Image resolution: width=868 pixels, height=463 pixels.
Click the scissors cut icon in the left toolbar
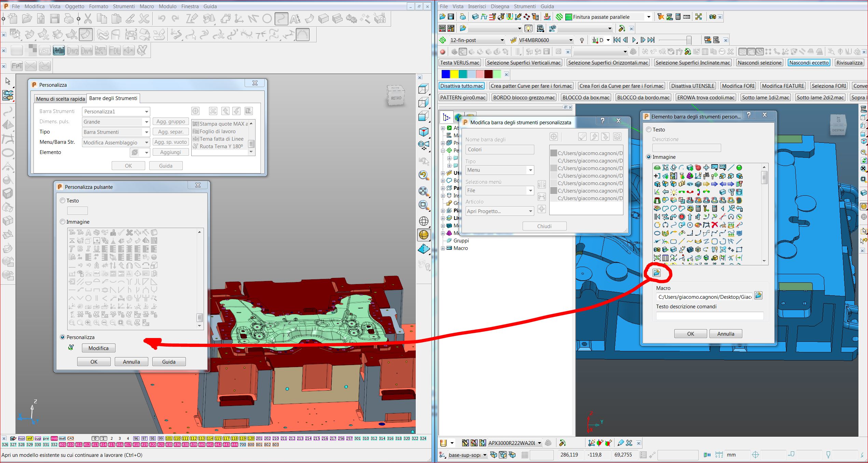(88, 18)
